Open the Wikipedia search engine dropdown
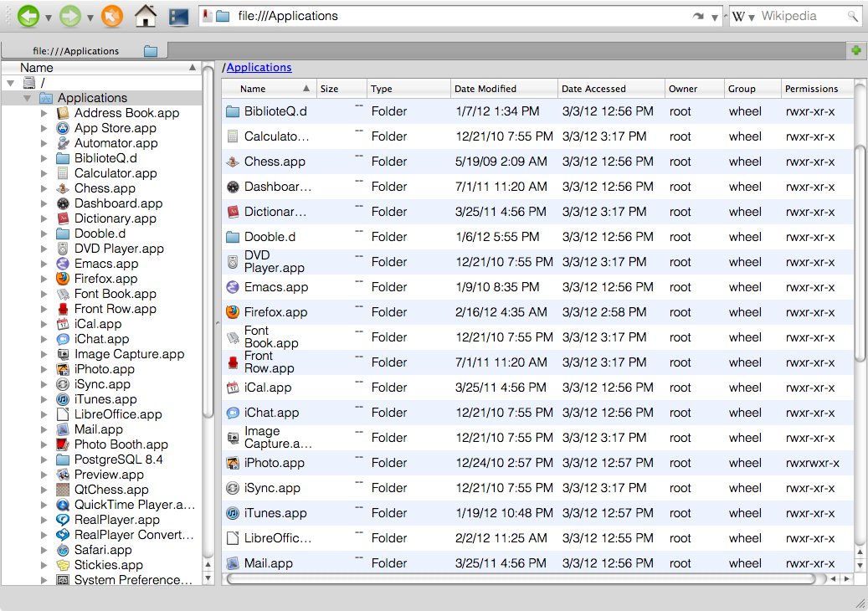This screenshot has width=868, height=611. tap(751, 18)
